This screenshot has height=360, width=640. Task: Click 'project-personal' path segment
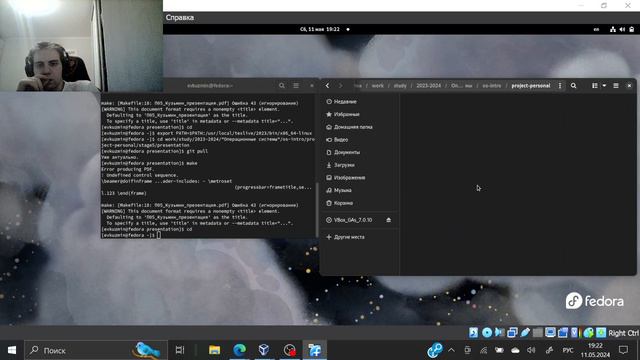pyautogui.click(x=531, y=86)
